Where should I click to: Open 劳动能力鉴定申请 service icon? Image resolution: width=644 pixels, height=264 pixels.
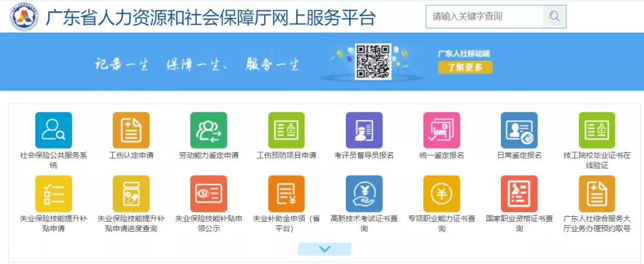(x=209, y=130)
